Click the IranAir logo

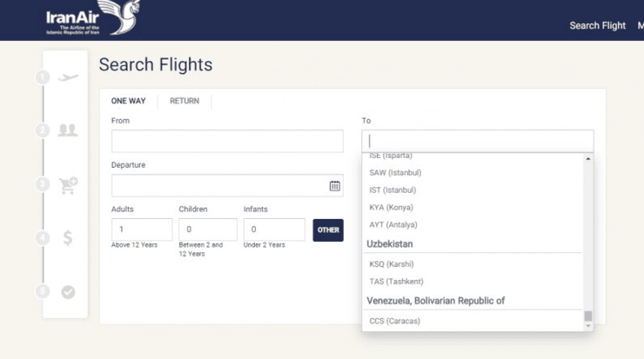point(91,19)
